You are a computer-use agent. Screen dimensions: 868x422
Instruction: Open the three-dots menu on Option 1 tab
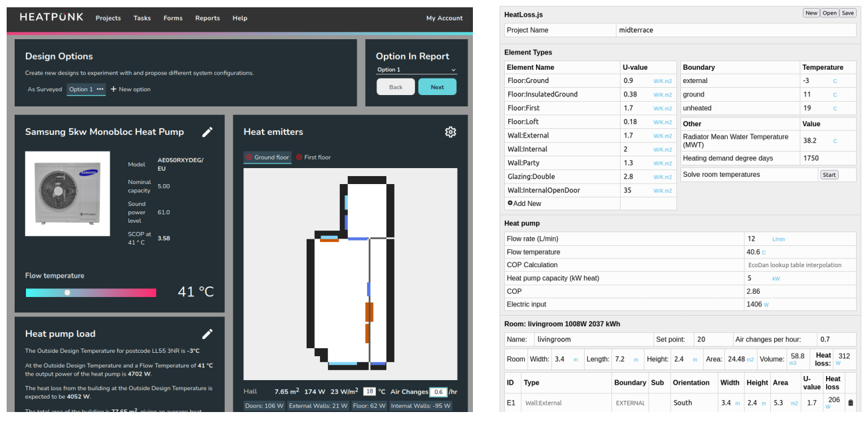[x=100, y=89]
